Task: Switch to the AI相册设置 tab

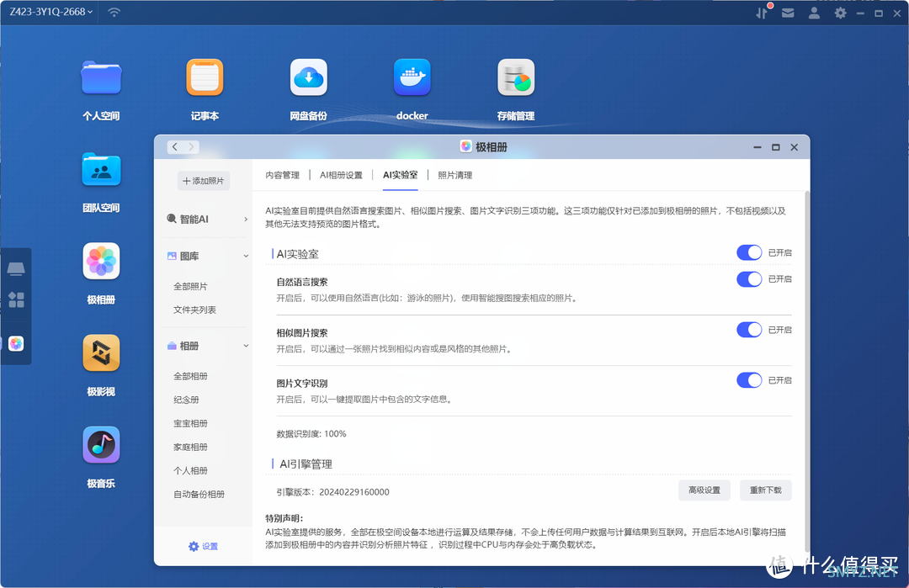Action: [341, 175]
